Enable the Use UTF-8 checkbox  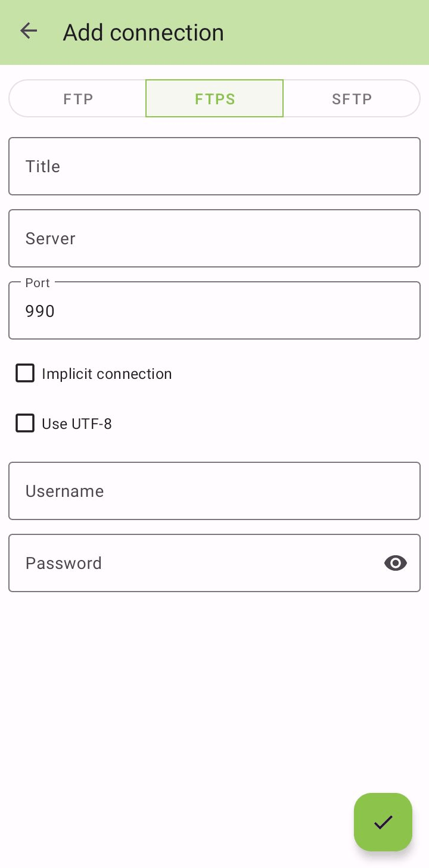pyautogui.click(x=25, y=423)
